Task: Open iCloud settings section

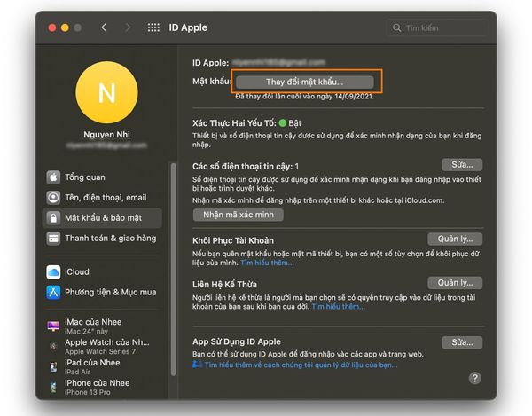Action: click(103, 271)
